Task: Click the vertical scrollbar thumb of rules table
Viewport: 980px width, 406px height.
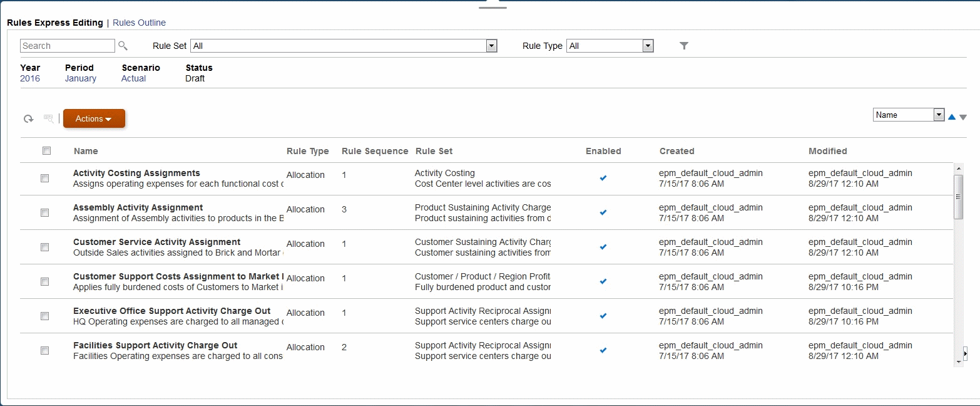Action: 958,197
